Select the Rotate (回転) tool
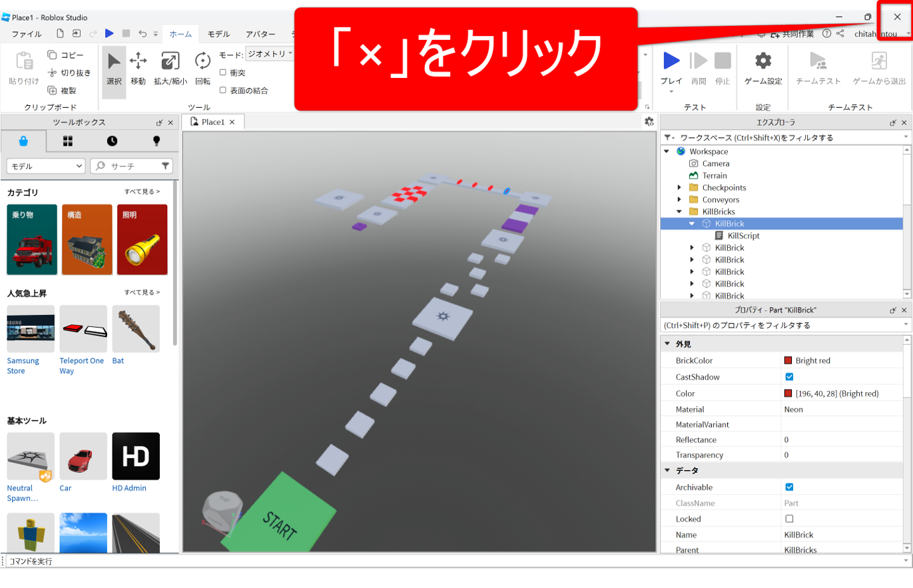Screen dimensions: 913x588 (202, 69)
